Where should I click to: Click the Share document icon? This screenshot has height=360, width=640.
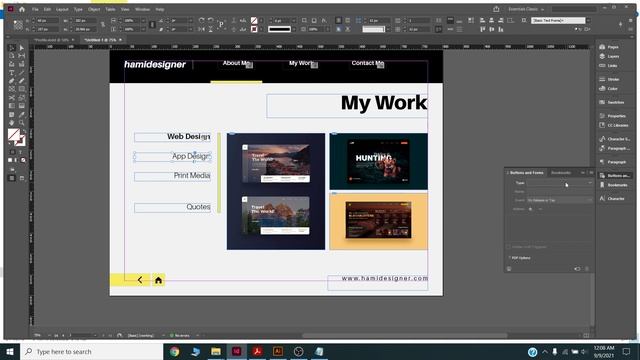click(496, 9)
